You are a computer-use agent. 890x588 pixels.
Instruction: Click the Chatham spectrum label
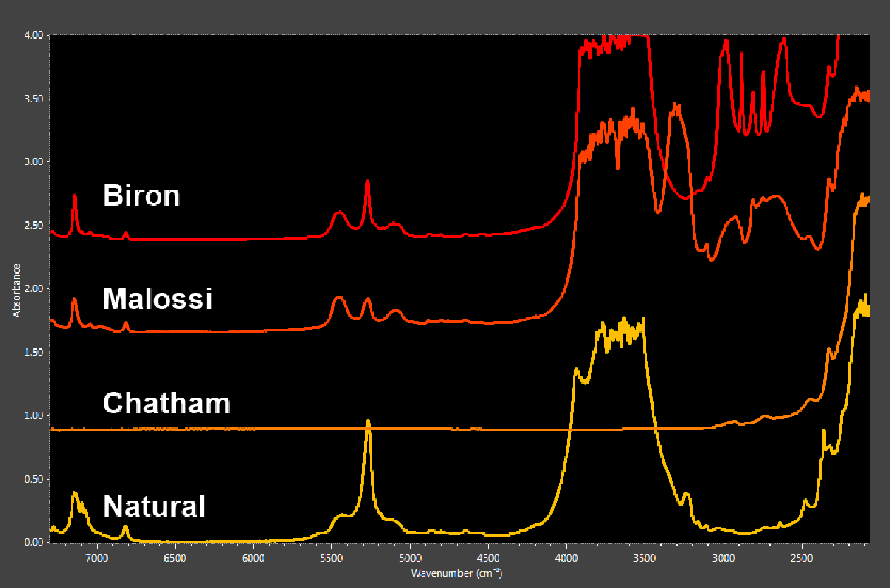(x=167, y=403)
